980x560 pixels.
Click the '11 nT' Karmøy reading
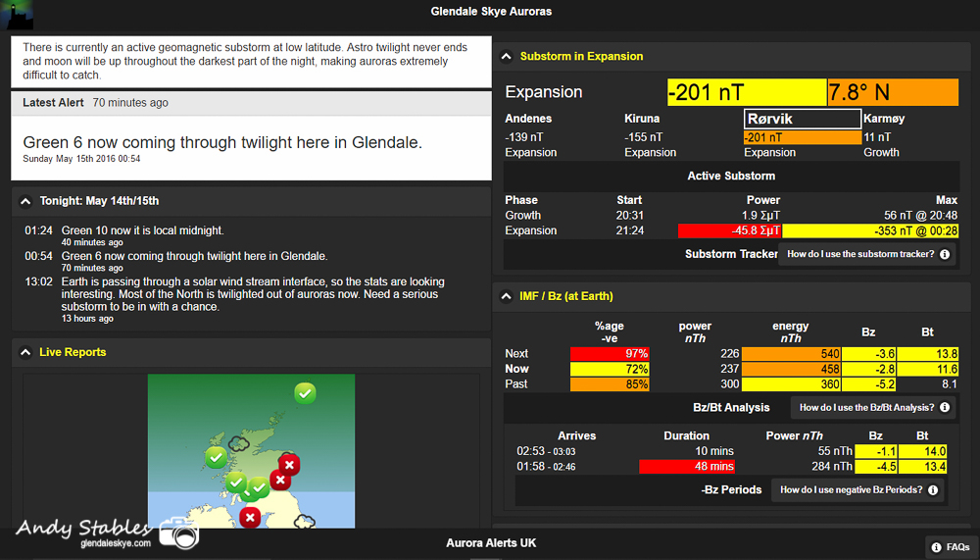[x=876, y=137]
